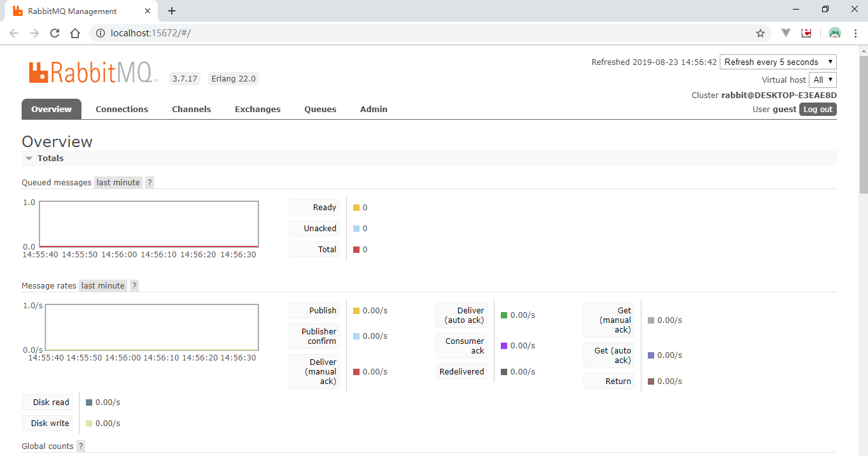Open the browser profile avatar
Viewport: 868px width, 456px height.
coord(835,33)
